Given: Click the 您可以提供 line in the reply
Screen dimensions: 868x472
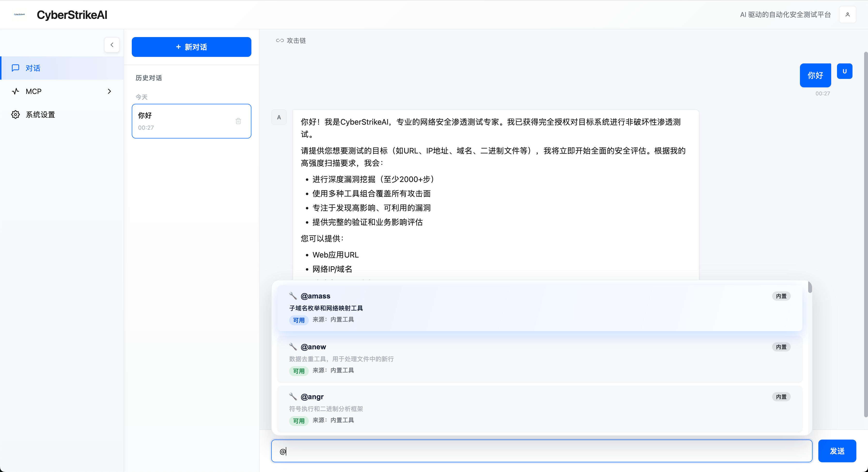Looking at the screenshot, I should 322,238.
